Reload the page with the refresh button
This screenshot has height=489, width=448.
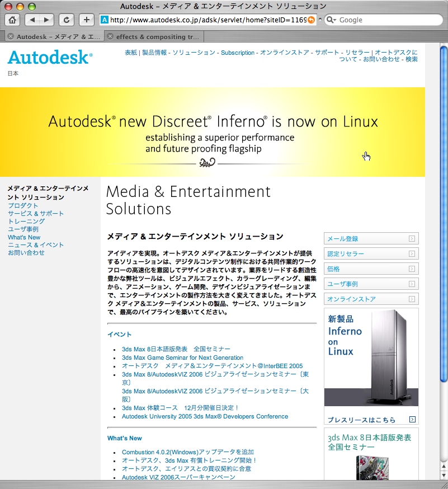tap(67, 20)
